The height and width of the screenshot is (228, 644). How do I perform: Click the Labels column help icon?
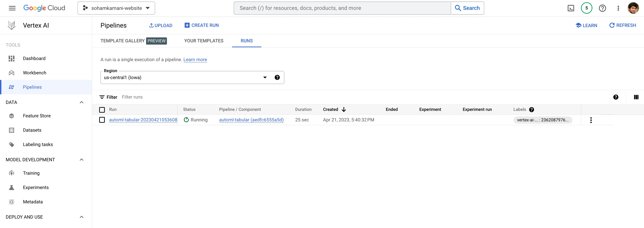[532, 110]
